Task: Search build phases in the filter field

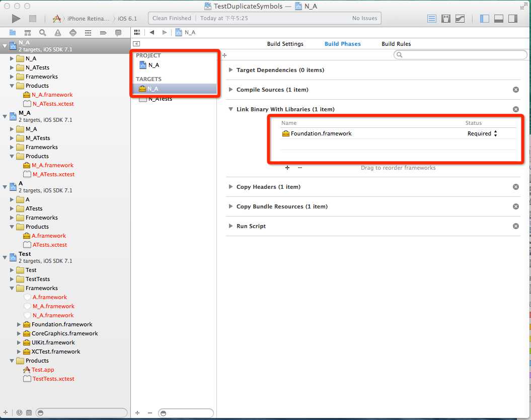Action: click(460, 54)
